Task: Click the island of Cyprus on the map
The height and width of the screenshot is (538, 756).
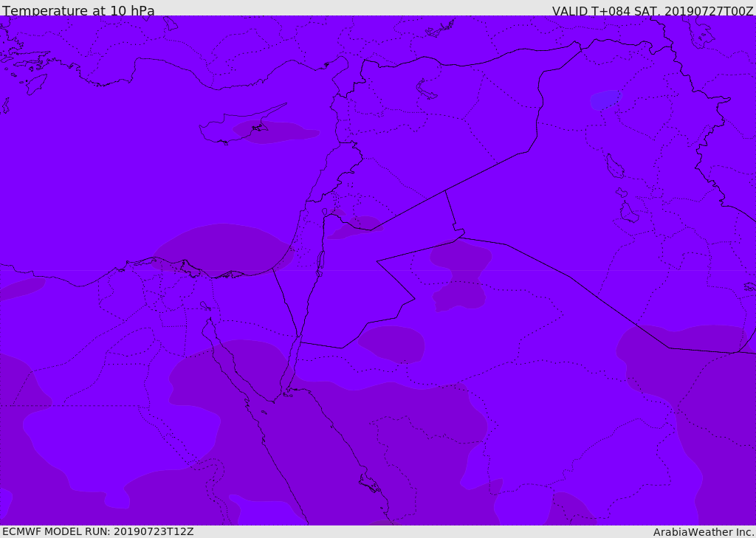Action: [241, 125]
